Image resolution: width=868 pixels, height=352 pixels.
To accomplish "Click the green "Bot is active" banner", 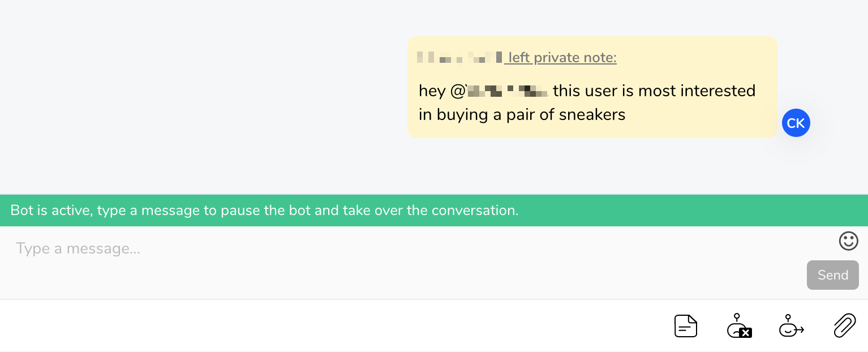I will (x=434, y=211).
